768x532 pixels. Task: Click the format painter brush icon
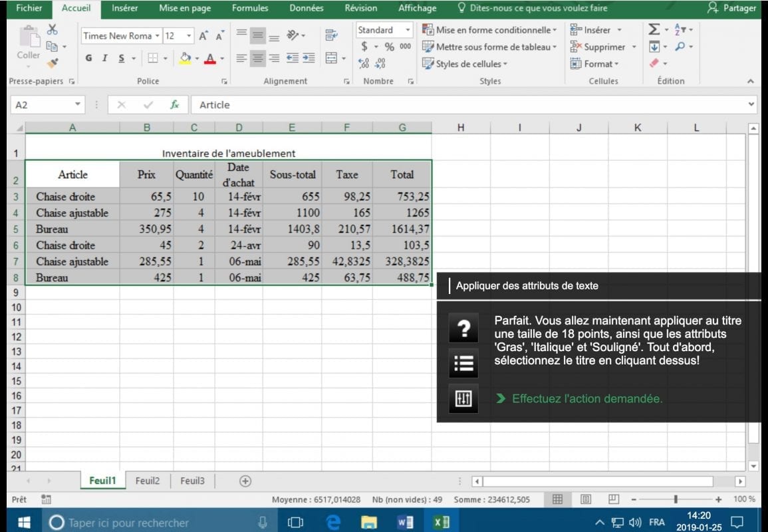52,63
